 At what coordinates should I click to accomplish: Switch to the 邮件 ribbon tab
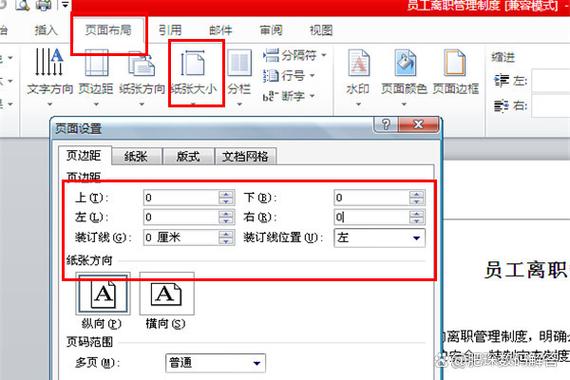click(x=220, y=30)
